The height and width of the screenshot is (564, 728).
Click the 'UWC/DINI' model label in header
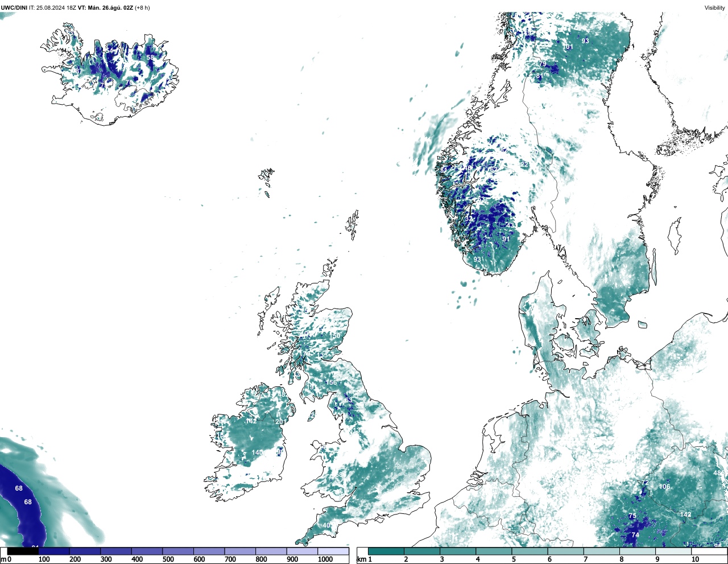point(14,8)
